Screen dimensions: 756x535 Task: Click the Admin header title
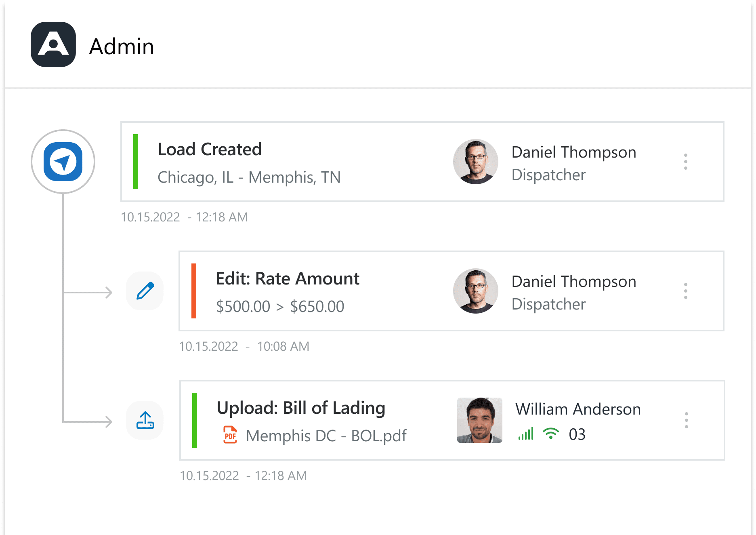point(122,46)
